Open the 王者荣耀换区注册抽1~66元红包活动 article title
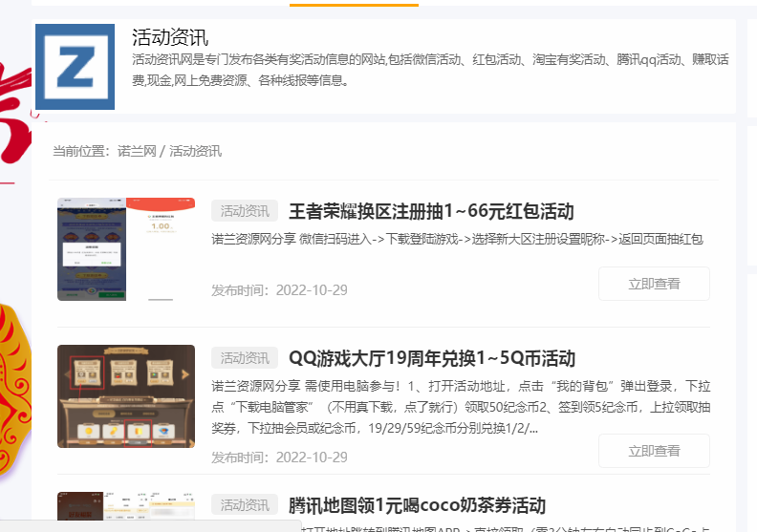The image size is (757, 532). pyautogui.click(x=431, y=211)
